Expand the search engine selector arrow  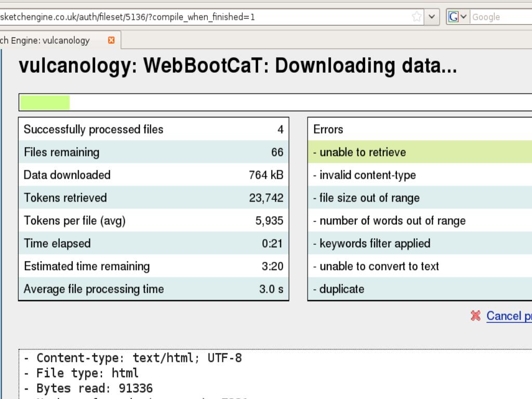point(463,16)
